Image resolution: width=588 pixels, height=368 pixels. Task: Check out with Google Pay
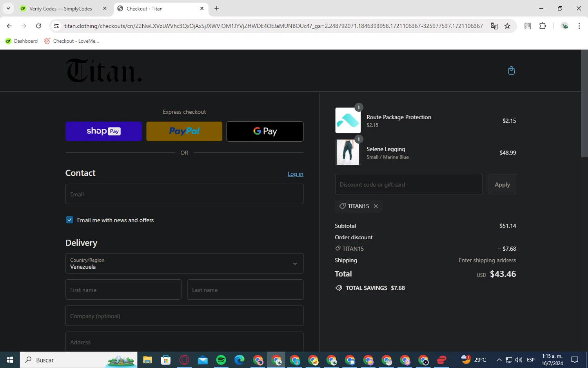click(265, 131)
